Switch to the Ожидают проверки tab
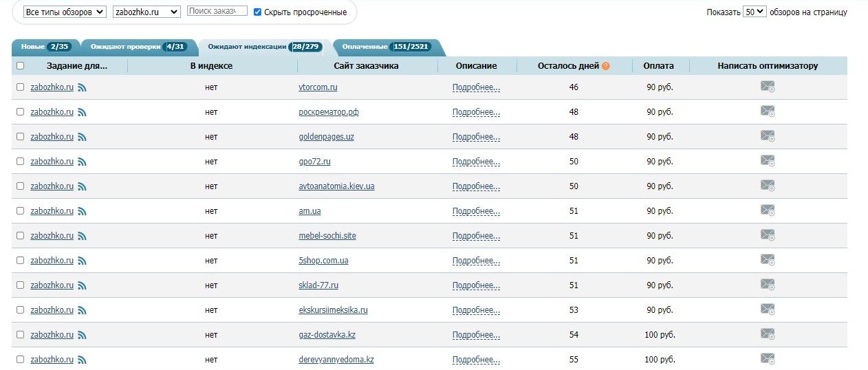868x370 pixels. [x=138, y=47]
